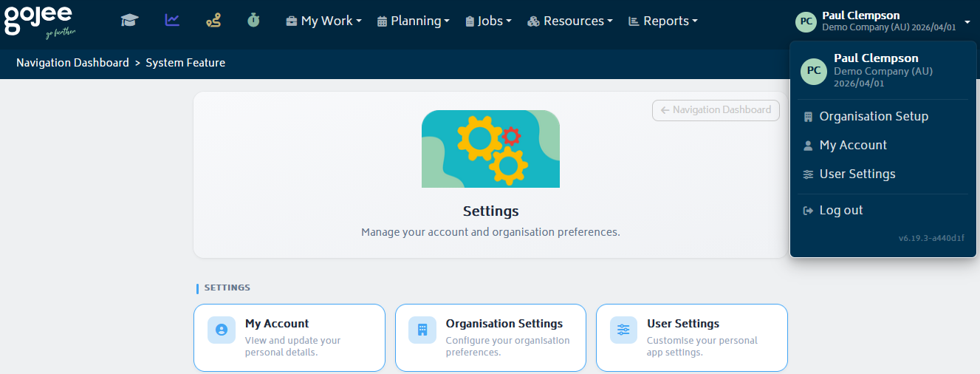Click Navigation Dashboard breadcrumb link
Image resolution: width=980 pixels, height=374 pixels.
(72, 63)
